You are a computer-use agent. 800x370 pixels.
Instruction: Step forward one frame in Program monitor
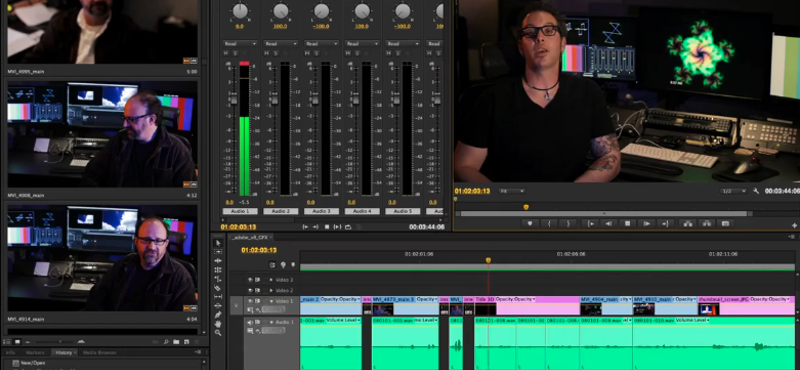tap(646, 224)
